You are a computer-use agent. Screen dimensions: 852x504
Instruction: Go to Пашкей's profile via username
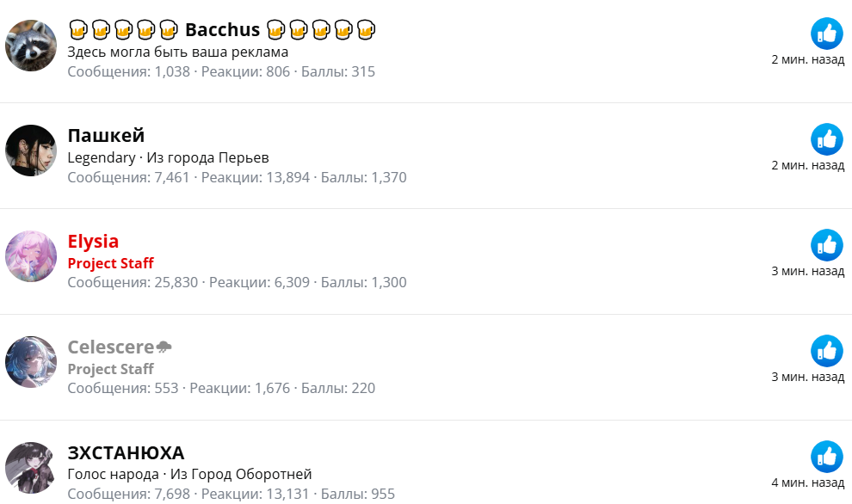point(106,136)
